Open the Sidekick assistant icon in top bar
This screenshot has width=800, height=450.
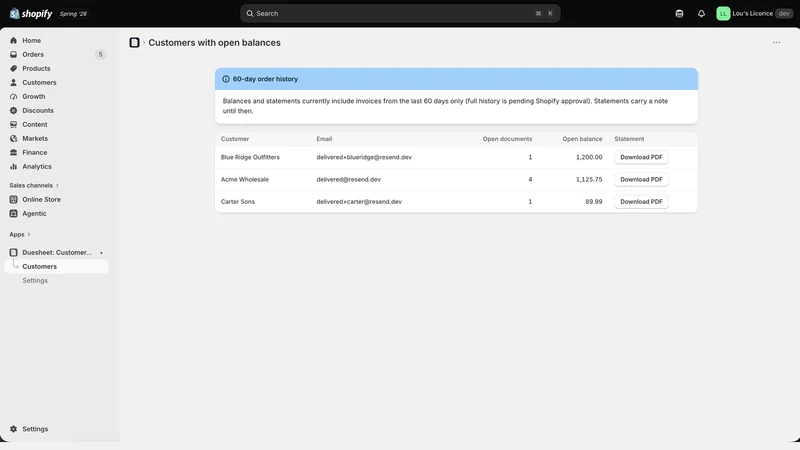[x=679, y=14]
